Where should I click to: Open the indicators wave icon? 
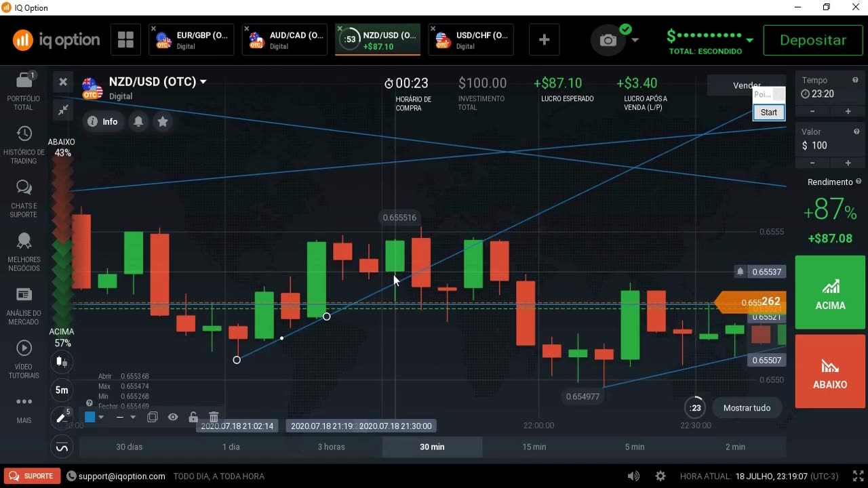tap(62, 448)
